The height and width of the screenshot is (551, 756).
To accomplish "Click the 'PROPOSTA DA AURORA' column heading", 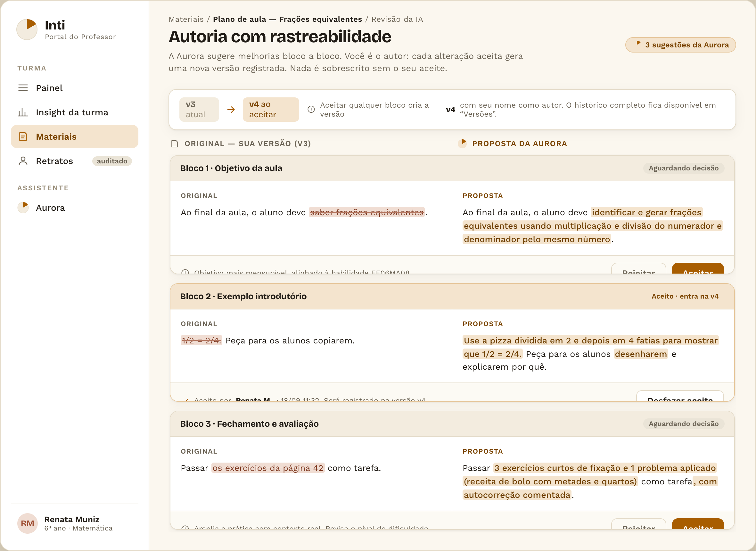I will 519,144.
